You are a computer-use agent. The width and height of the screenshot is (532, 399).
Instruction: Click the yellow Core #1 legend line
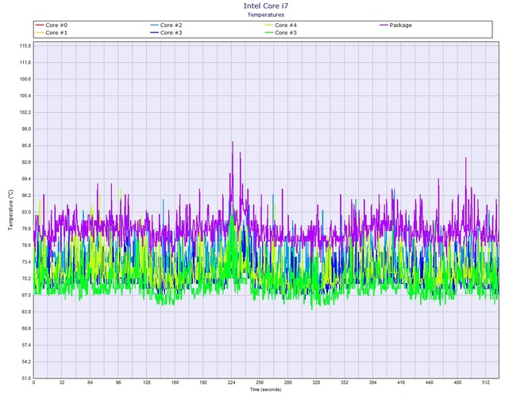tap(40, 33)
